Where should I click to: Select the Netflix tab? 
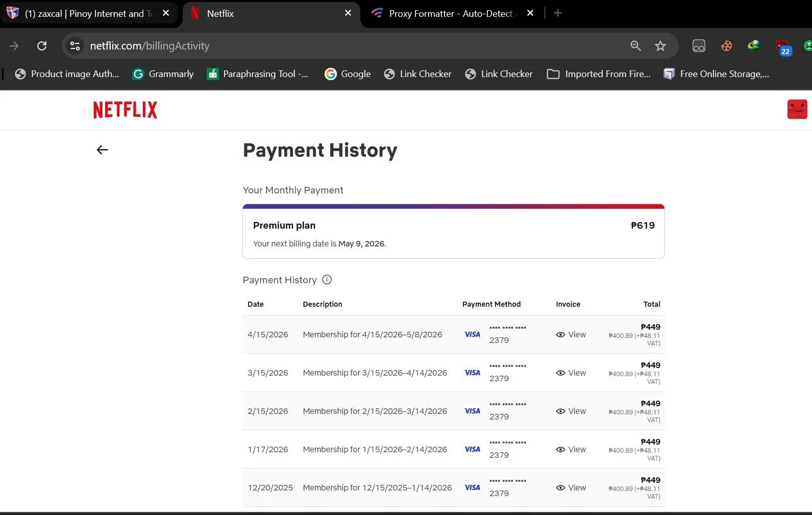point(272,13)
